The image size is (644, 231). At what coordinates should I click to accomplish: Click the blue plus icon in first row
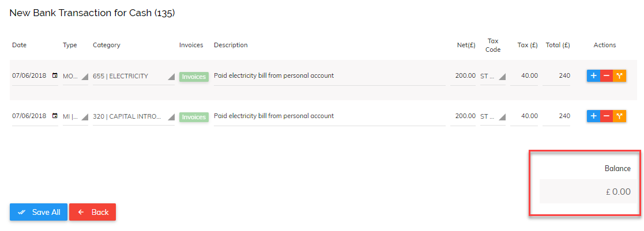click(593, 76)
